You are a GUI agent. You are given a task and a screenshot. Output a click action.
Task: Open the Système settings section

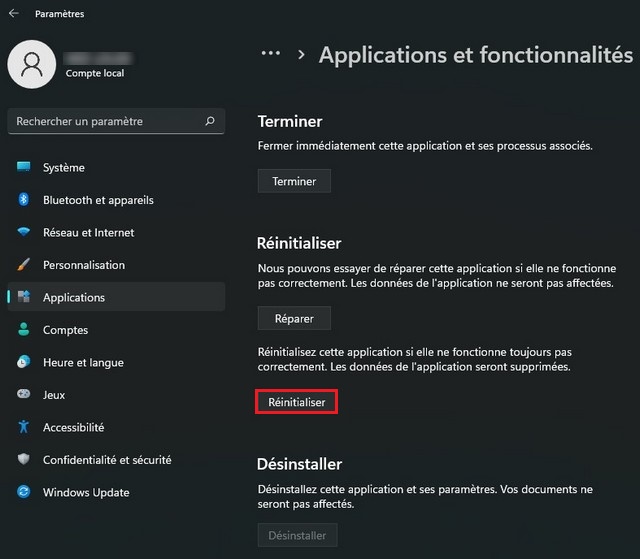point(64,168)
